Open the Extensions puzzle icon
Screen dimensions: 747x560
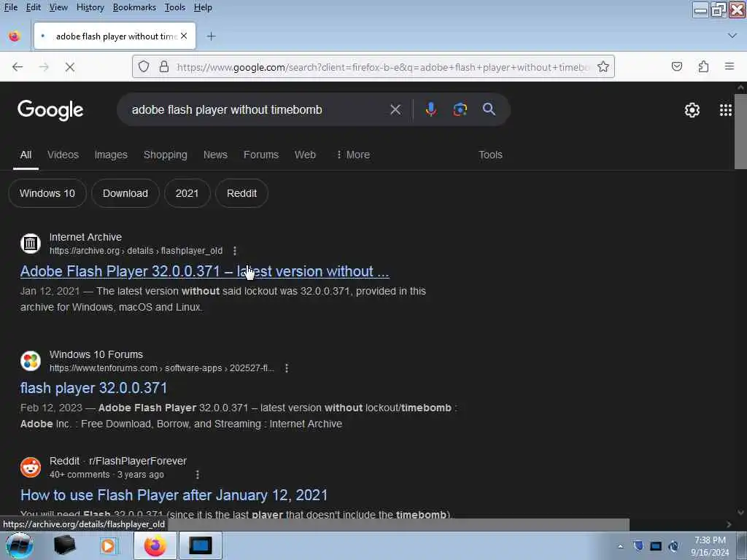coord(704,66)
